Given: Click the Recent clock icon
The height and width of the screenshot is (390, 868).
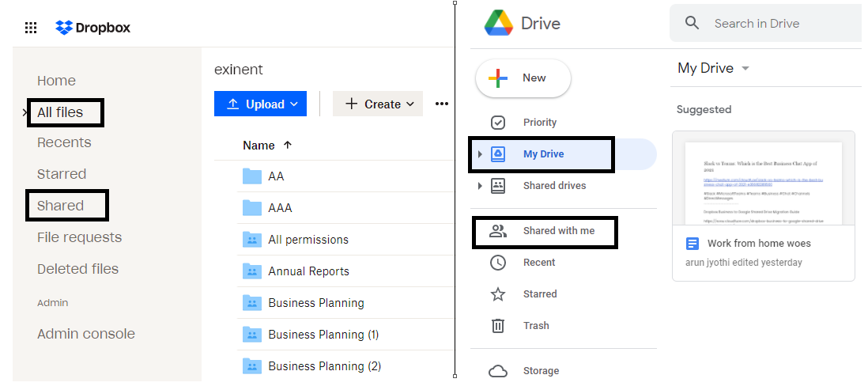Looking at the screenshot, I should (x=498, y=263).
